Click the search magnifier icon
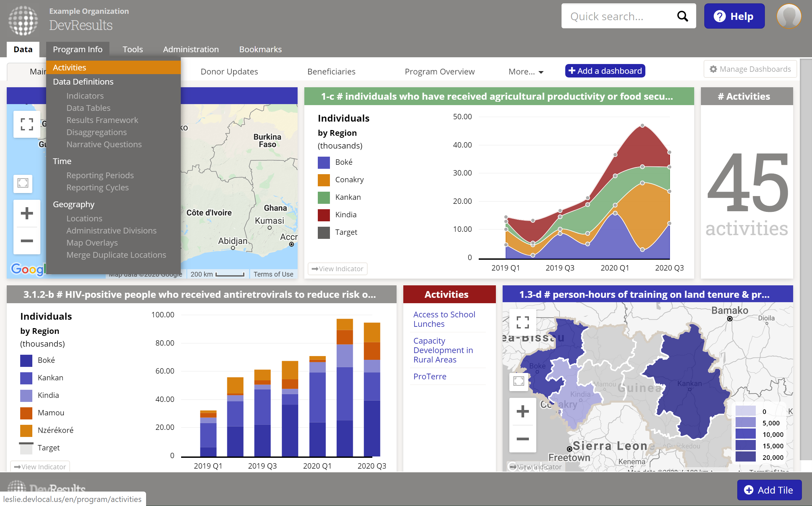This screenshot has height=506, width=812. [x=682, y=16]
